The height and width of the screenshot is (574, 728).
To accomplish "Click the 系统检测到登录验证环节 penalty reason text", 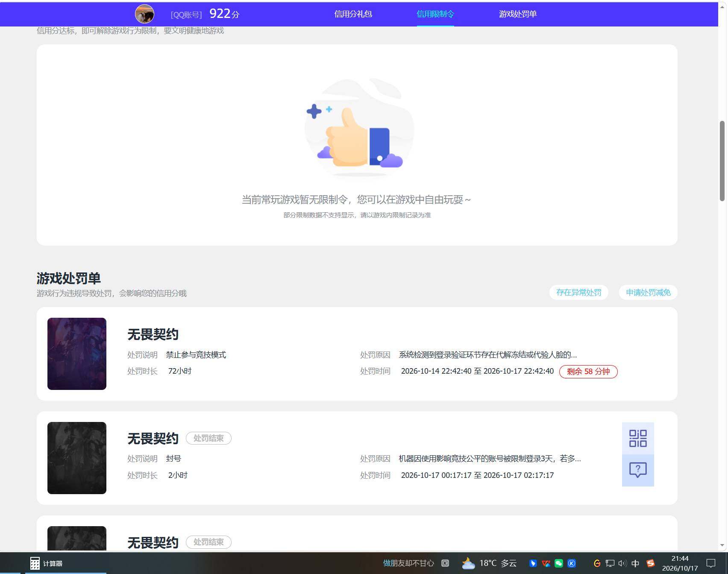I will (488, 355).
